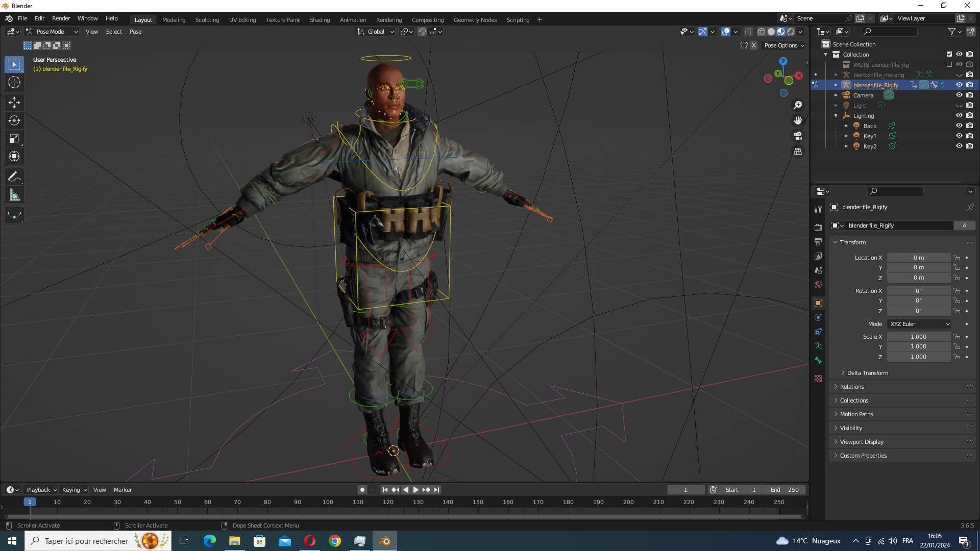Expand the Delta Transform panel
980x551 pixels.
tap(867, 373)
